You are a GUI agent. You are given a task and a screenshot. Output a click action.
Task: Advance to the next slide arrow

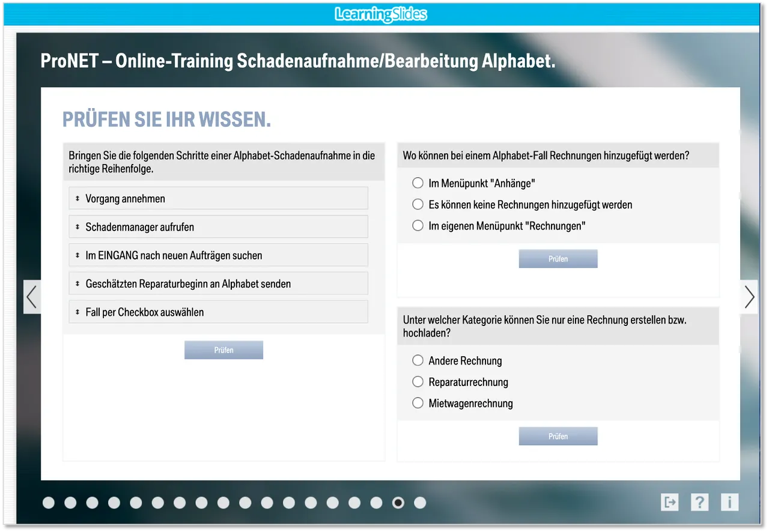point(749,297)
